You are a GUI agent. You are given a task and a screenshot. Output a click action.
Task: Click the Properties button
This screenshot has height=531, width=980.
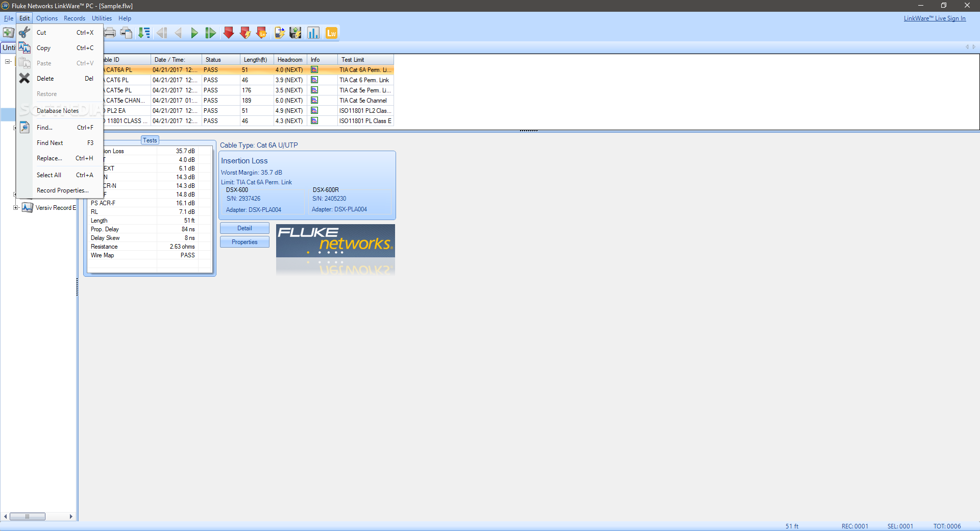244,242
